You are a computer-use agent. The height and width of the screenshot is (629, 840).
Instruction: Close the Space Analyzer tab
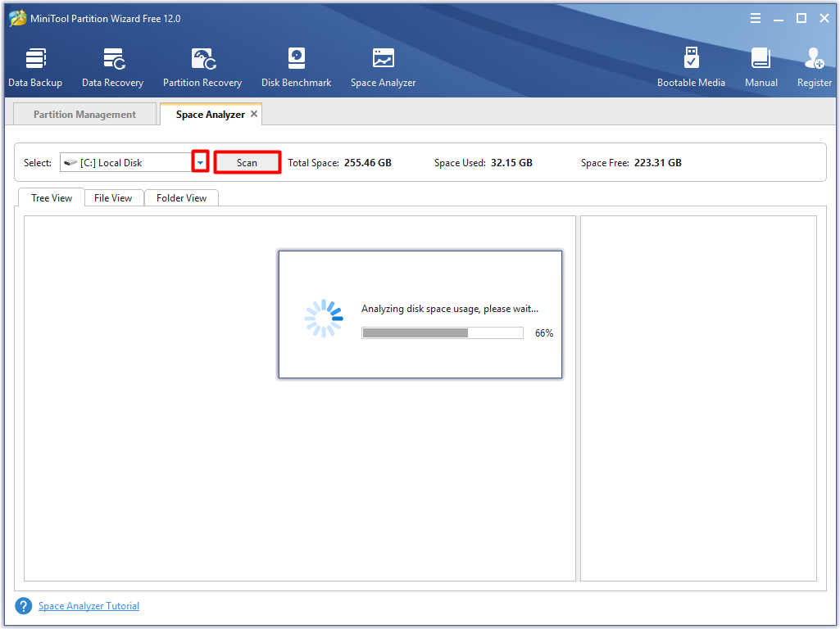coord(254,114)
